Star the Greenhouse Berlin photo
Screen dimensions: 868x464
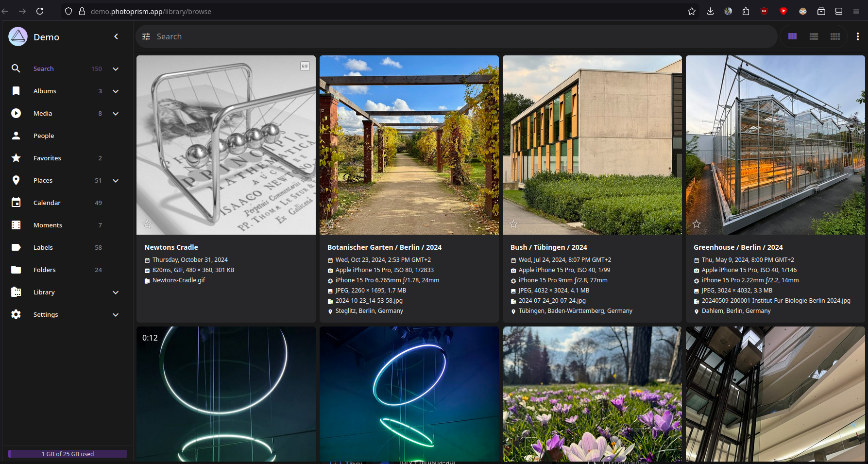point(697,224)
